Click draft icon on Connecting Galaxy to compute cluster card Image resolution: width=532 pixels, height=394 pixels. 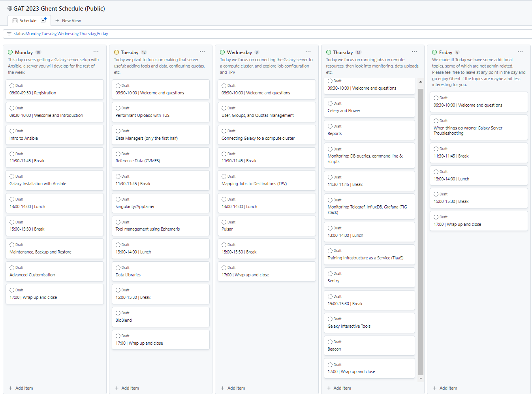point(224,131)
